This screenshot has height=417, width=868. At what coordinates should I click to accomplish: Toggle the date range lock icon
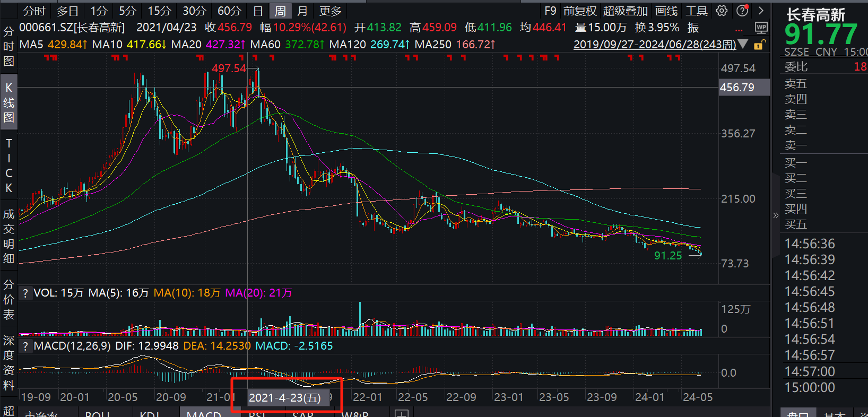[760, 45]
